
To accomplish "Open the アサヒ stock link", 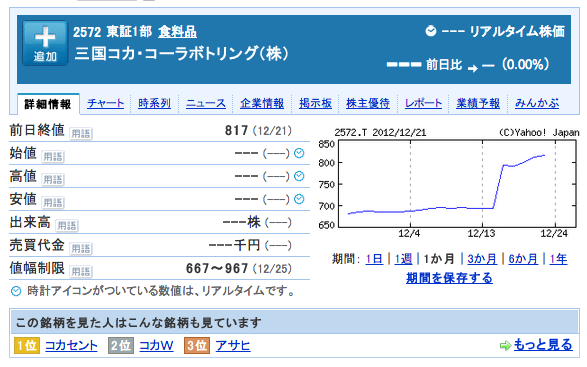I will (x=233, y=345).
